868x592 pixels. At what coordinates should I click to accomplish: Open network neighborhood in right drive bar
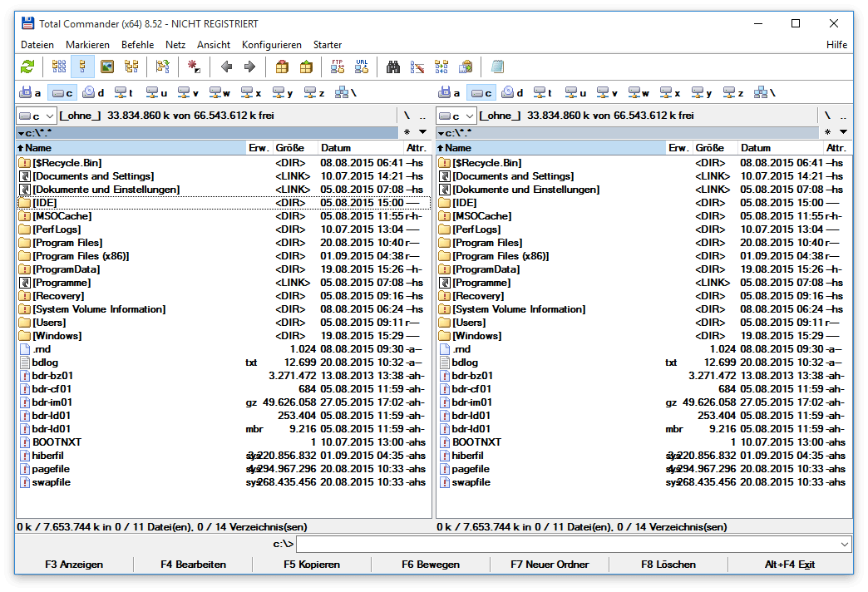click(765, 93)
